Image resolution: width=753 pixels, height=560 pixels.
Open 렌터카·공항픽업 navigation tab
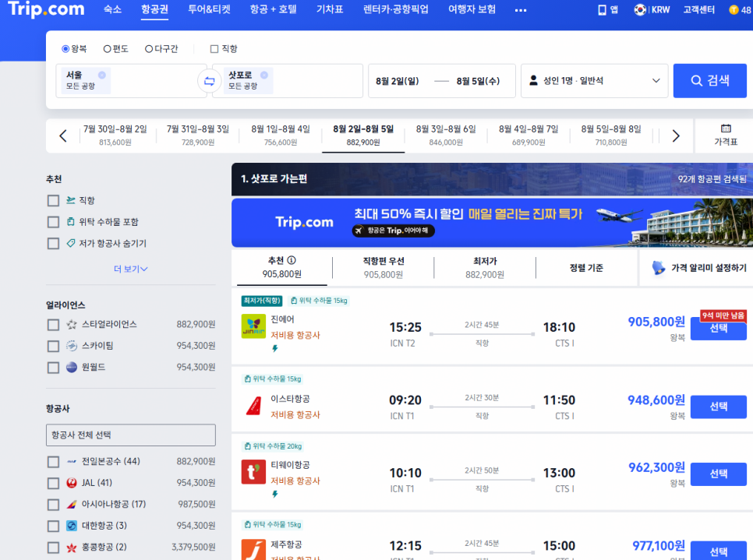pos(396,9)
